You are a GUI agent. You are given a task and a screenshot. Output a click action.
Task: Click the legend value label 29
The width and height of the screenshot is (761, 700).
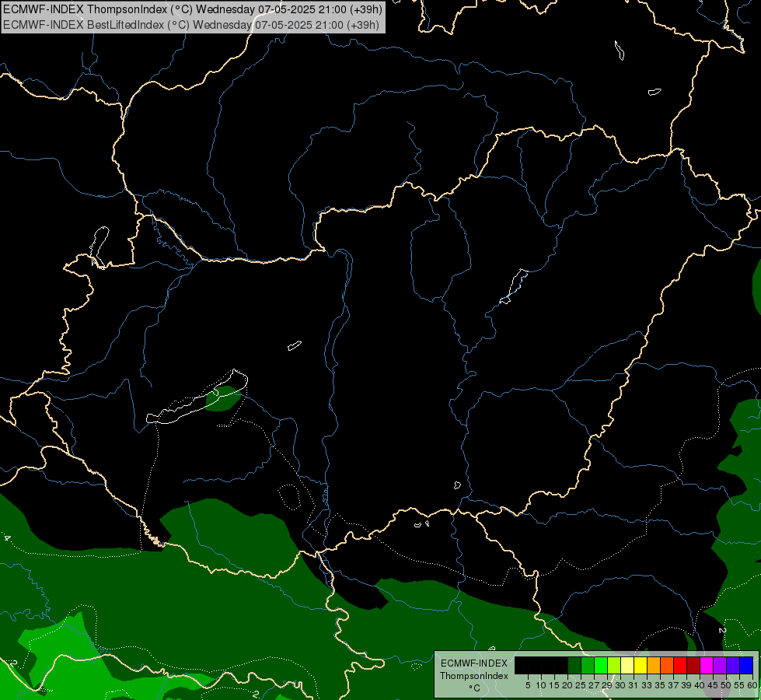pos(607,685)
